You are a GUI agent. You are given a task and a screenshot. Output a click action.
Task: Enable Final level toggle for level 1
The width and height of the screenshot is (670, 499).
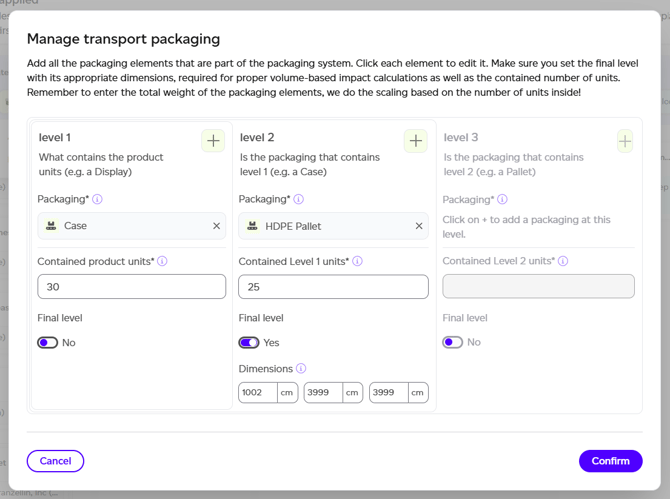tap(47, 343)
